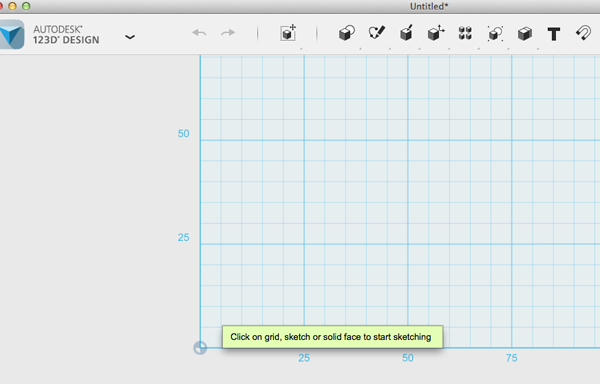The image size is (600, 384).
Task: Expand the application menu chevron
Action: (x=130, y=37)
